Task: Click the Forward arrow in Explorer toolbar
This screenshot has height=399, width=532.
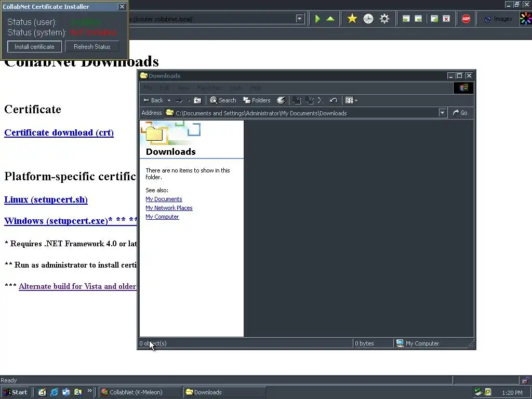Action: (179, 100)
